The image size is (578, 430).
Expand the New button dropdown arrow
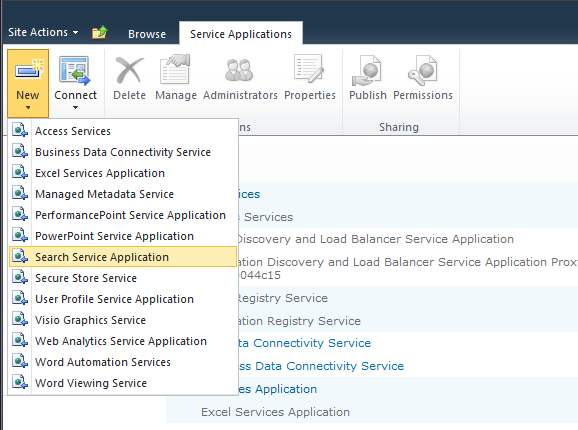tap(28, 108)
